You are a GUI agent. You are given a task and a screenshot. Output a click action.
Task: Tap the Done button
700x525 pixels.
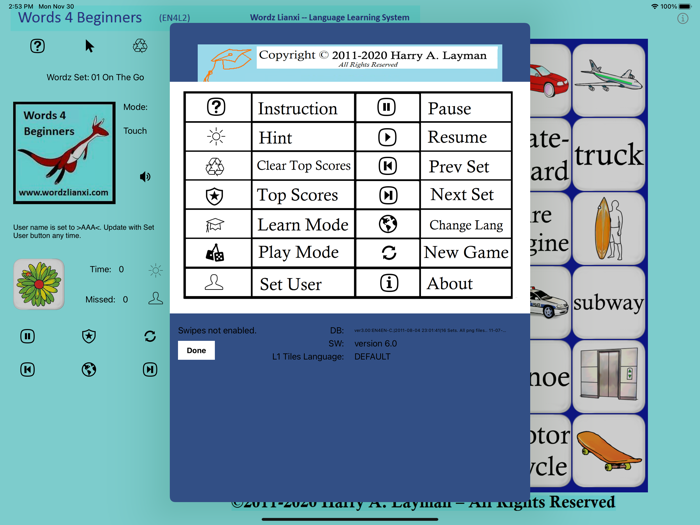pos(196,350)
